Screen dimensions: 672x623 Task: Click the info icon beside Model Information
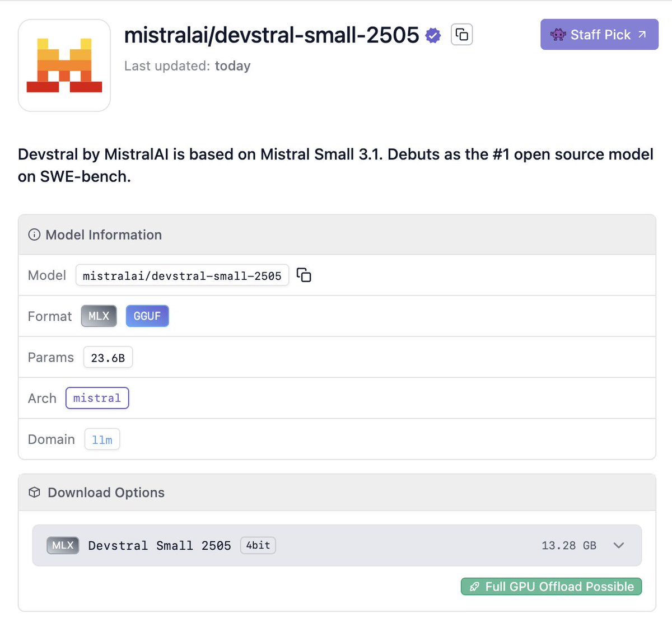34,235
